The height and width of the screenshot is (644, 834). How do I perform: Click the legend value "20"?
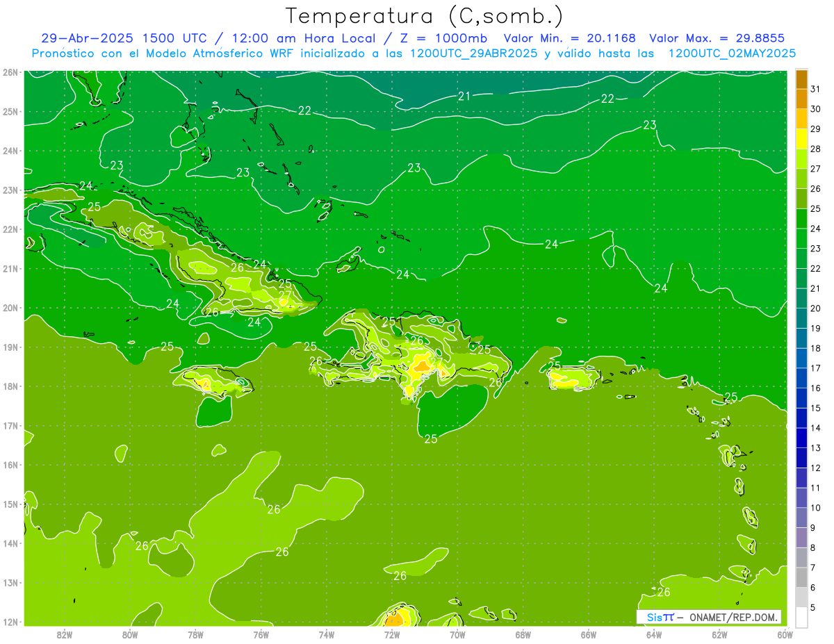(x=815, y=308)
